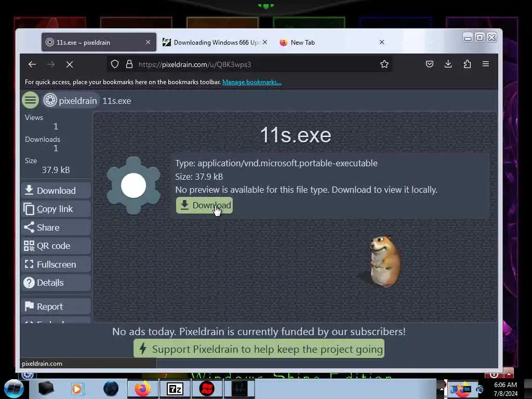Go back using the browser back arrow

32,64
